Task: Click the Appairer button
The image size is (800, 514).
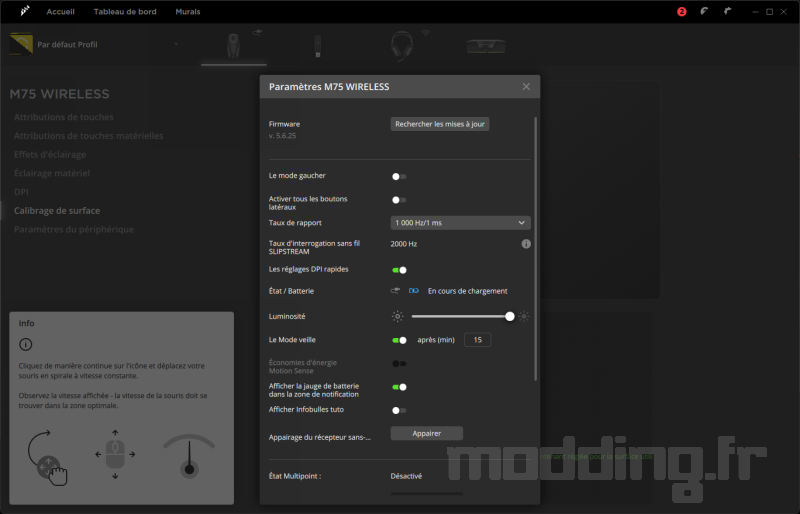Action: [427, 433]
